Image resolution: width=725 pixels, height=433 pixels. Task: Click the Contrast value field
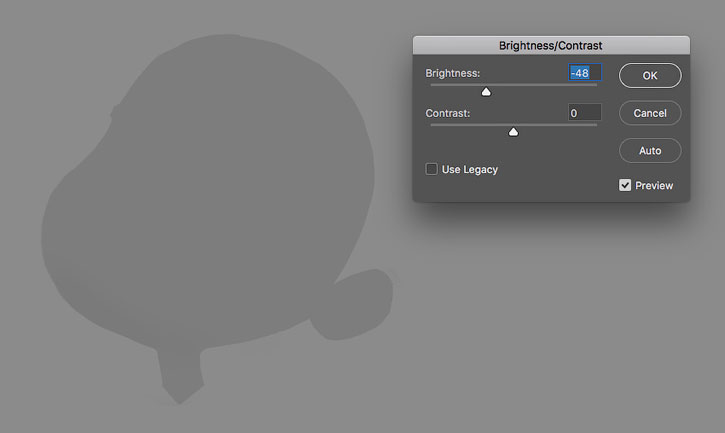[584, 113]
